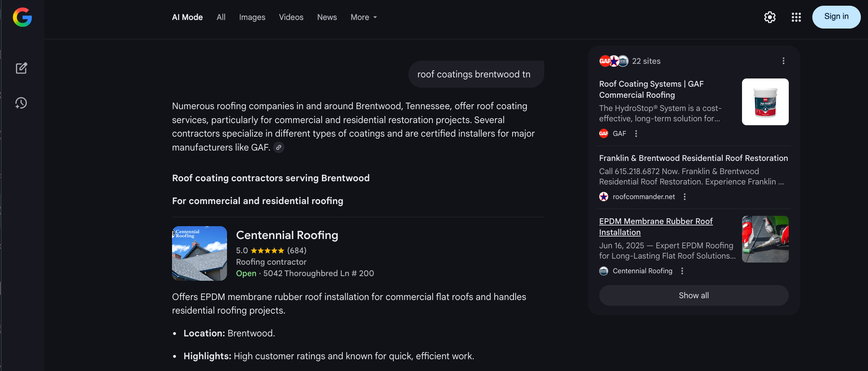
Task: Open the settings gear icon
Action: tap(770, 17)
